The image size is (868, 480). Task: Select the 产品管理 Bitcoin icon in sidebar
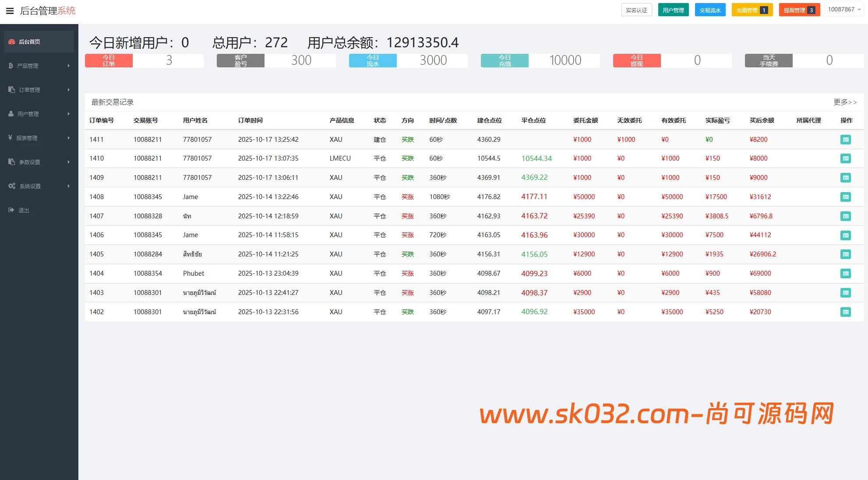(x=11, y=66)
